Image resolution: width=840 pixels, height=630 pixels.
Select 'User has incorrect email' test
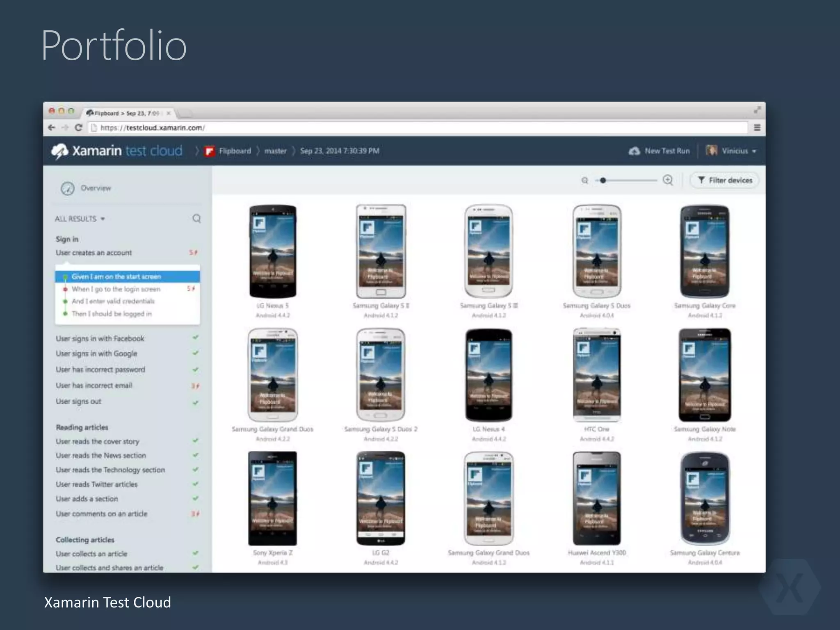(x=127, y=386)
